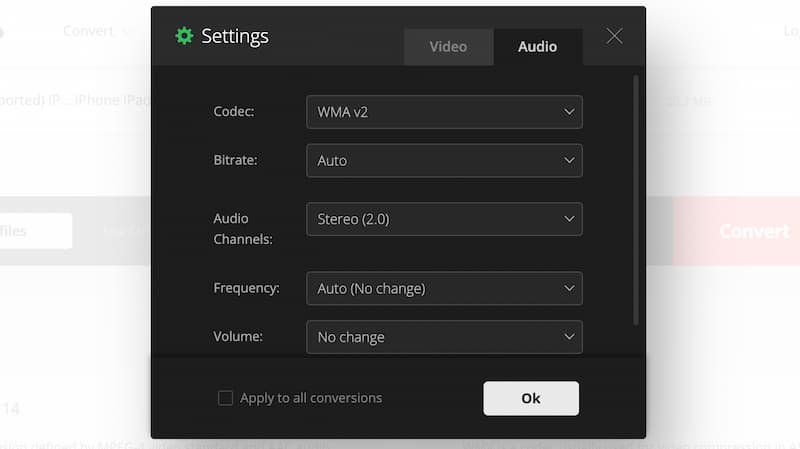Viewport: 800px width, 449px height.
Task: Click the Codec label
Action: pyautogui.click(x=234, y=112)
